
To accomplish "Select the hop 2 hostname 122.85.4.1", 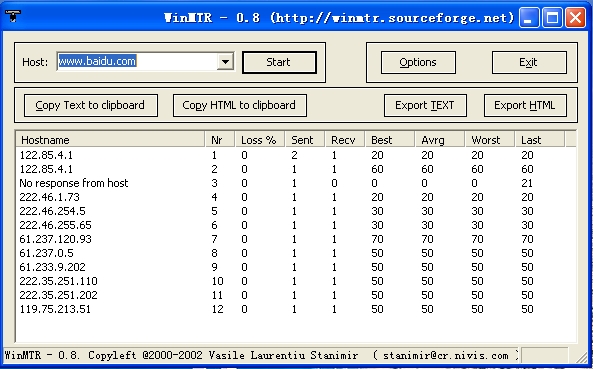I will pos(46,169).
